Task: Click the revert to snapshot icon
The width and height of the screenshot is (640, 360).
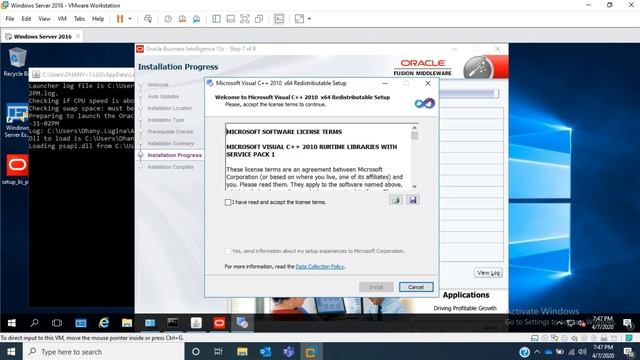Action: coord(182,19)
